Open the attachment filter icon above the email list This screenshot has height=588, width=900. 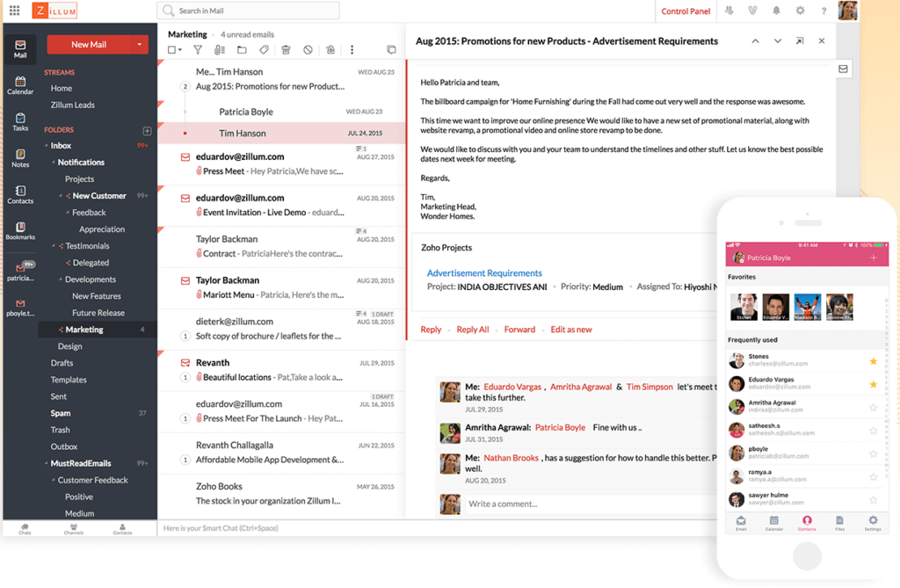[219, 50]
